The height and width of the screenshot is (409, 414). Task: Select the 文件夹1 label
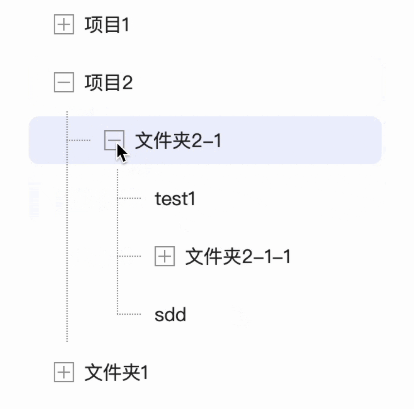coord(116,372)
